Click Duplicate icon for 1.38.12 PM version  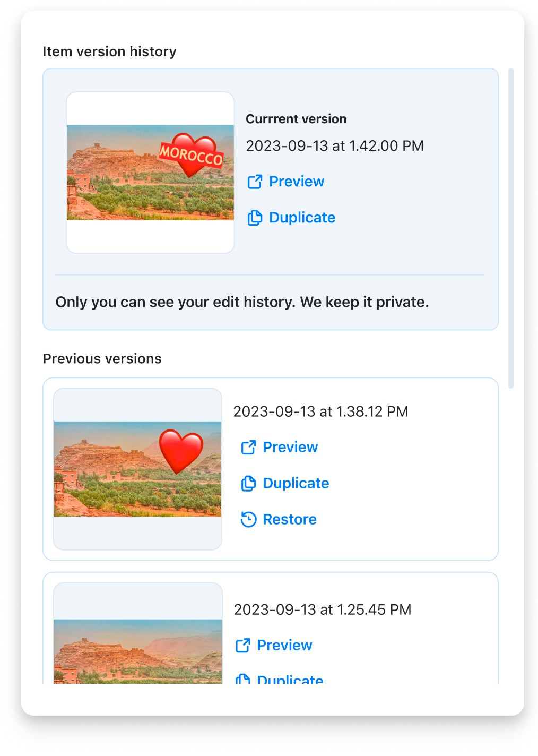[248, 484]
